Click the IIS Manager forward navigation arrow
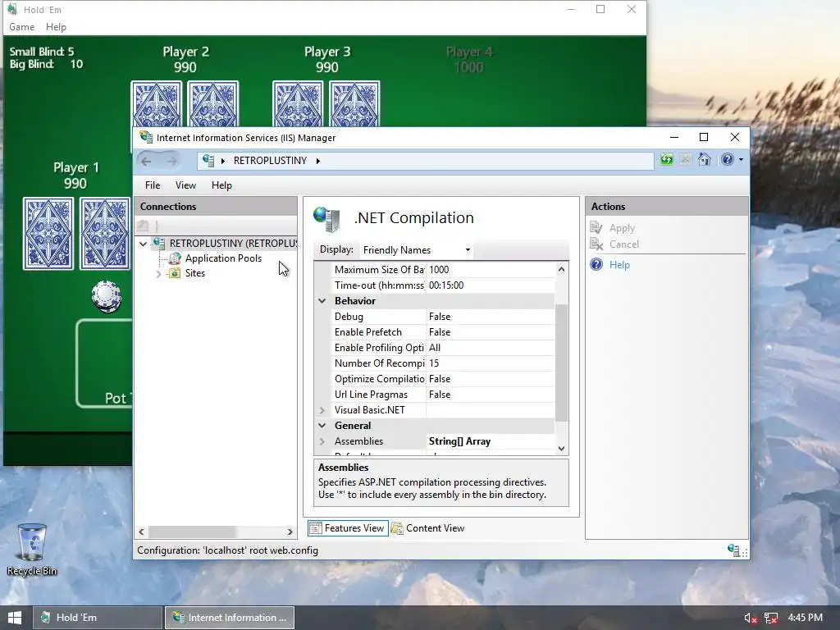 [171, 161]
